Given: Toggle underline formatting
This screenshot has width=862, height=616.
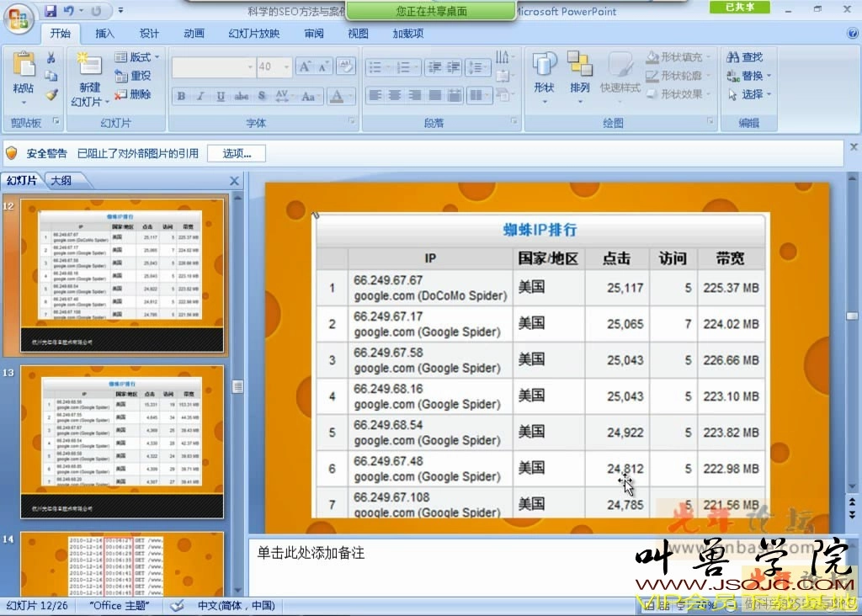Looking at the screenshot, I should click(x=220, y=96).
